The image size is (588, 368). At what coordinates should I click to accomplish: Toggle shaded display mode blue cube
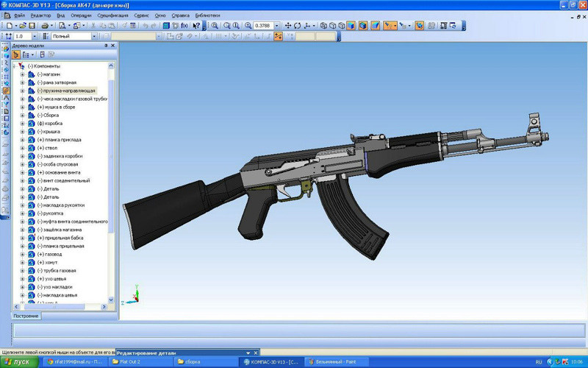(x=351, y=26)
